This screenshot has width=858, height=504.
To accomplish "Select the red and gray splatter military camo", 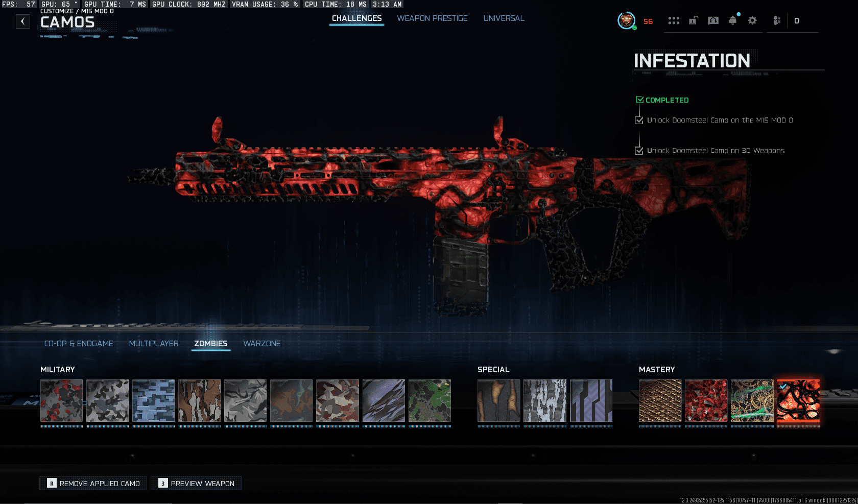I will (61, 400).
